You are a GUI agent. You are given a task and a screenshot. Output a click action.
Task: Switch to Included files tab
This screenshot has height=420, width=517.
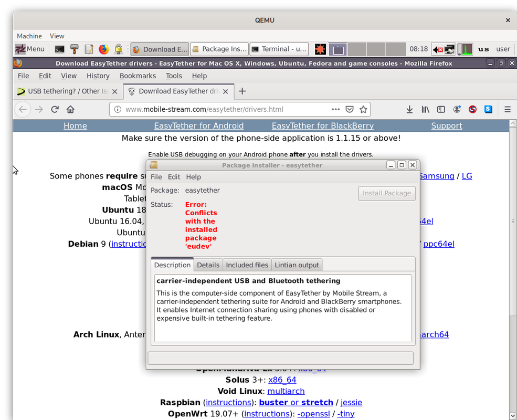(247, 265)
